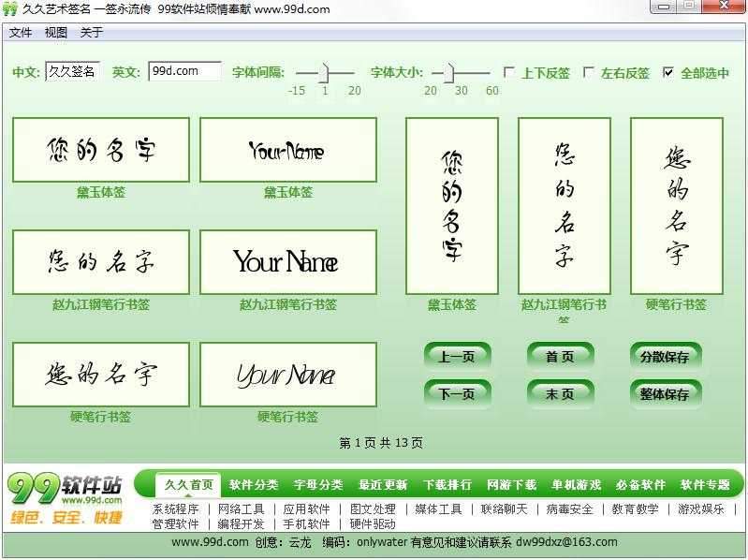
Task: Click the 第 1 页 共 13 页 text
Action: click(x=381, y=443)
